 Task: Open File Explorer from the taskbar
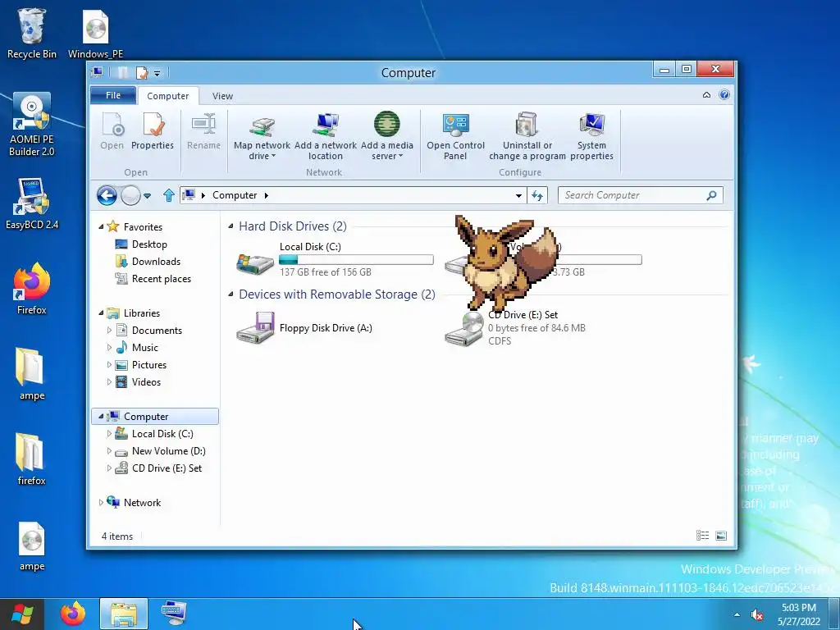[x=124, y=614]
